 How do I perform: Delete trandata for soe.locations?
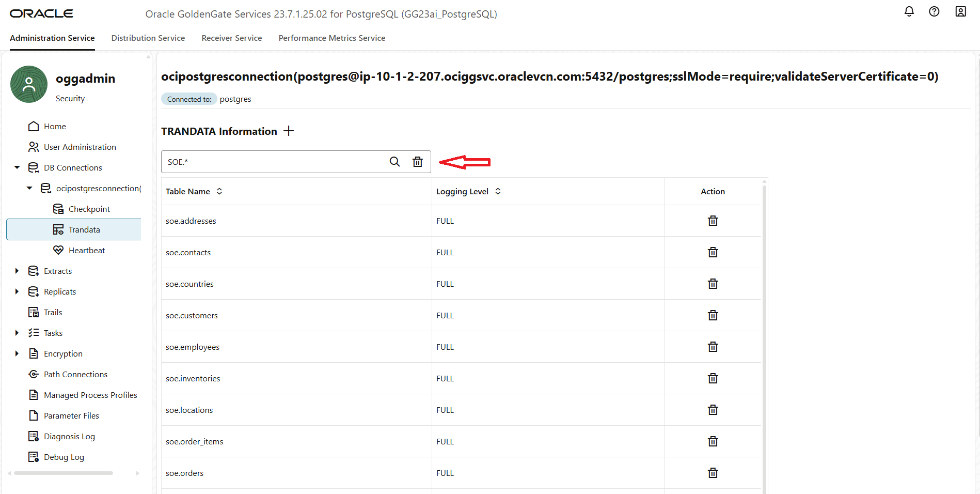(713, 410)
